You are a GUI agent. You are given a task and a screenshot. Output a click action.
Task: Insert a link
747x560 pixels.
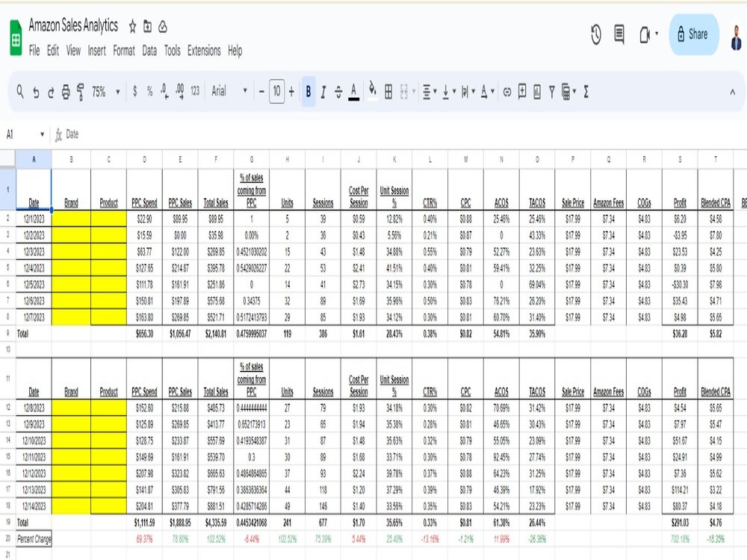[x=507, y=91]
